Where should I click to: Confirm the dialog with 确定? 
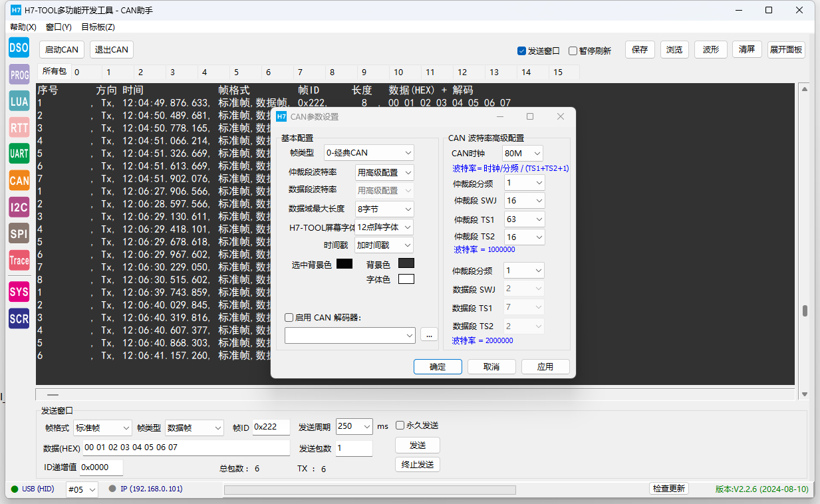point(438,367)
